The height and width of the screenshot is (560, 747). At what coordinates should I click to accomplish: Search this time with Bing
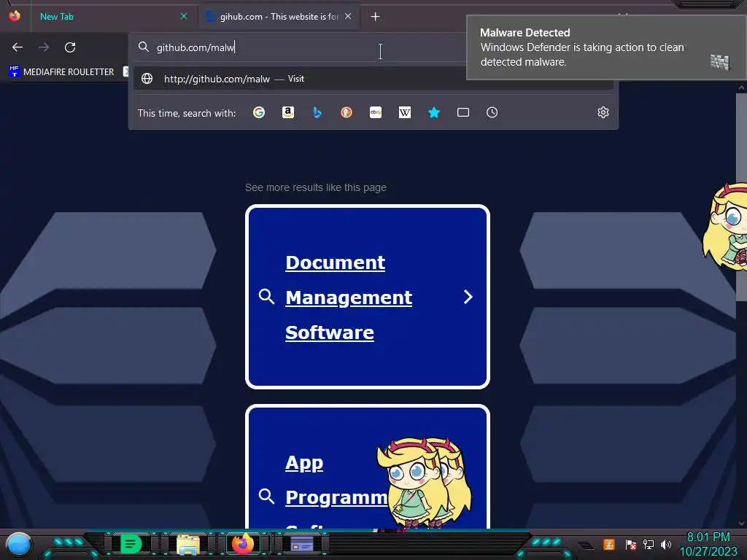click(x=317, y=112)
